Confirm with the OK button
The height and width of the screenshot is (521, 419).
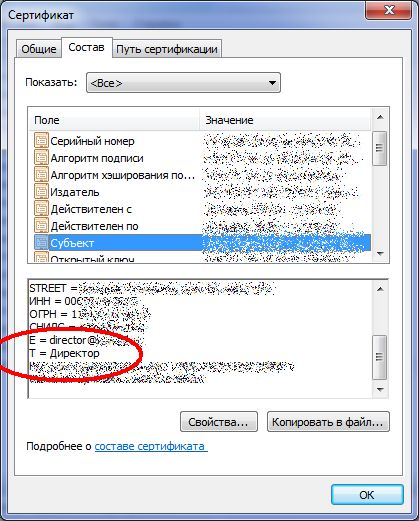click(x=367, y=495)
